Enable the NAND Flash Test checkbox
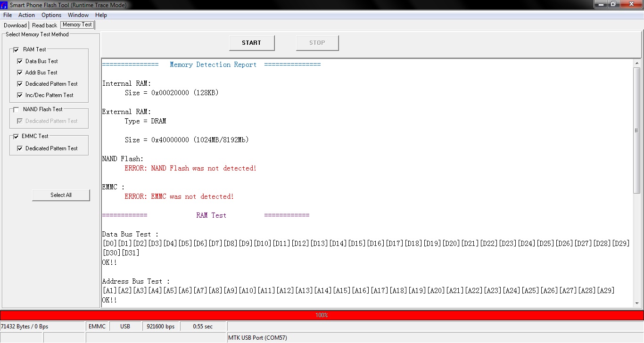The image size is (644, 343). tap(16, 110)
